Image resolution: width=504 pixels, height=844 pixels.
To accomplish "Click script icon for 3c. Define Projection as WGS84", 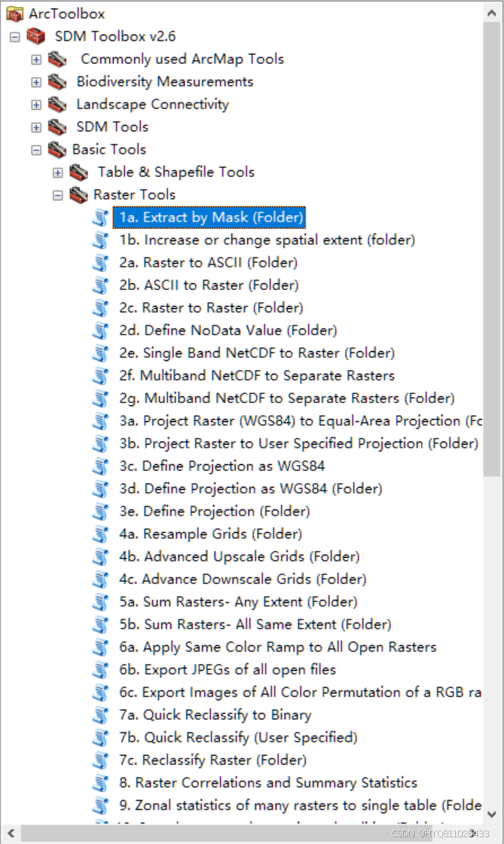I will pos(100,466).
